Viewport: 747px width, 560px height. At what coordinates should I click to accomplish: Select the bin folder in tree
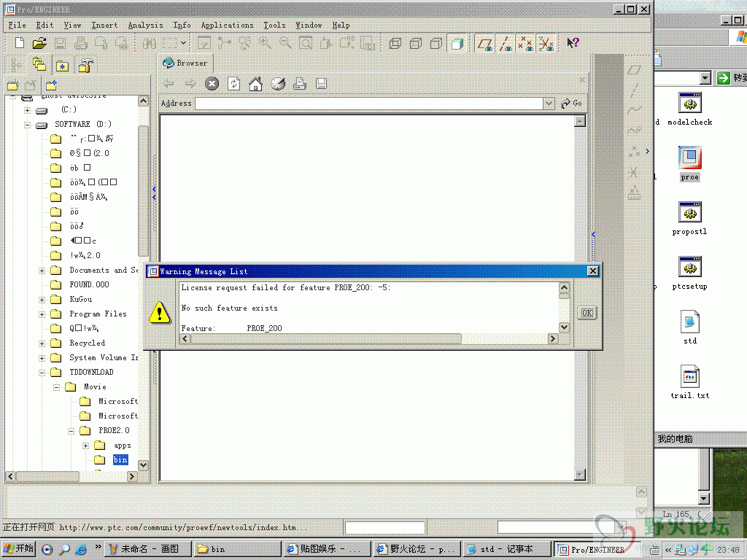click(x=120, y=459)
